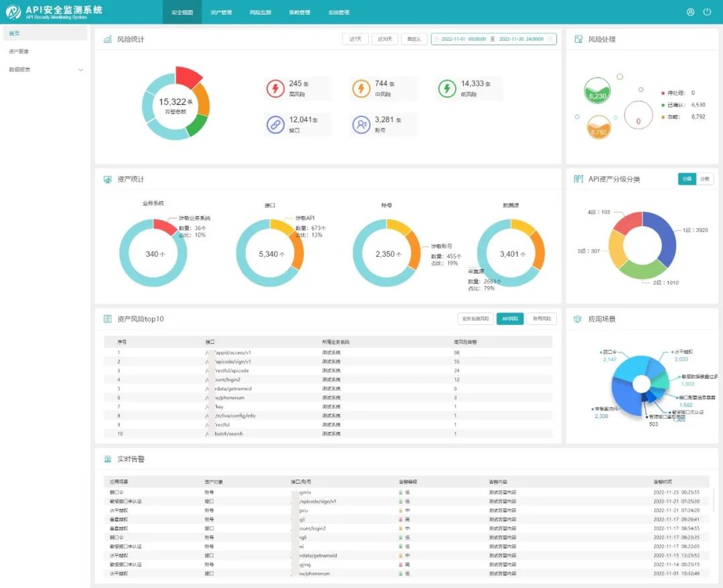This screenshot has height=588, width=723.
Task: Click the red segment of 风险统计 donut
Action: tap(188, 76)
